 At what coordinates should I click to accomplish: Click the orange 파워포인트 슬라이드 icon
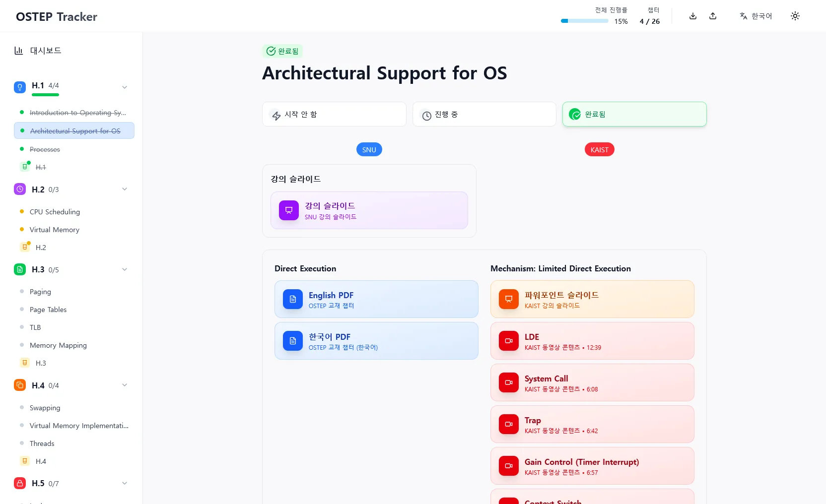point(509,299)
